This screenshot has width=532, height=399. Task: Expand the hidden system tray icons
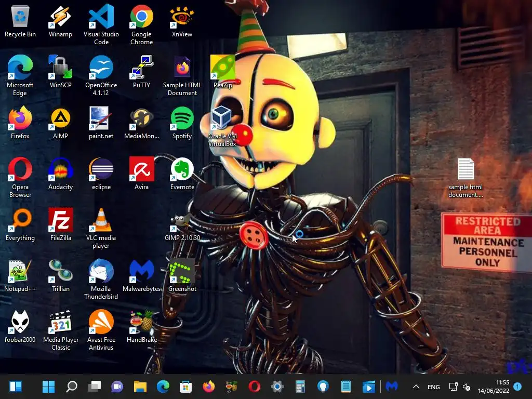coord(416,387)
